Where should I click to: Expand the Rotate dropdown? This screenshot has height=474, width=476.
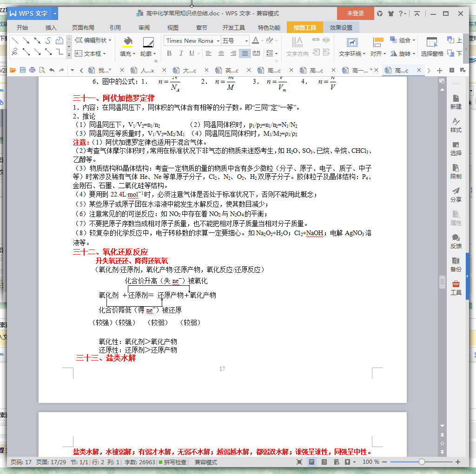click(414, 54)
